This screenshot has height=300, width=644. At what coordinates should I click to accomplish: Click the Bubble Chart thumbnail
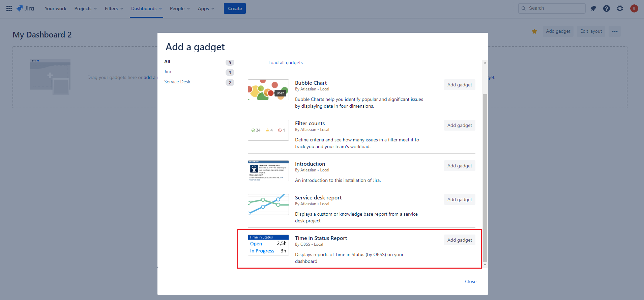click(268, 90)
